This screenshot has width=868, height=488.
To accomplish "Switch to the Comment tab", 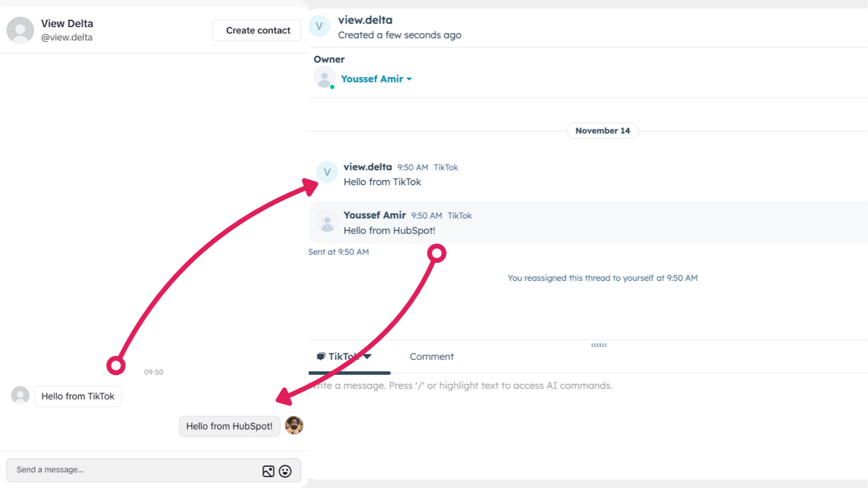I will 432,356.
